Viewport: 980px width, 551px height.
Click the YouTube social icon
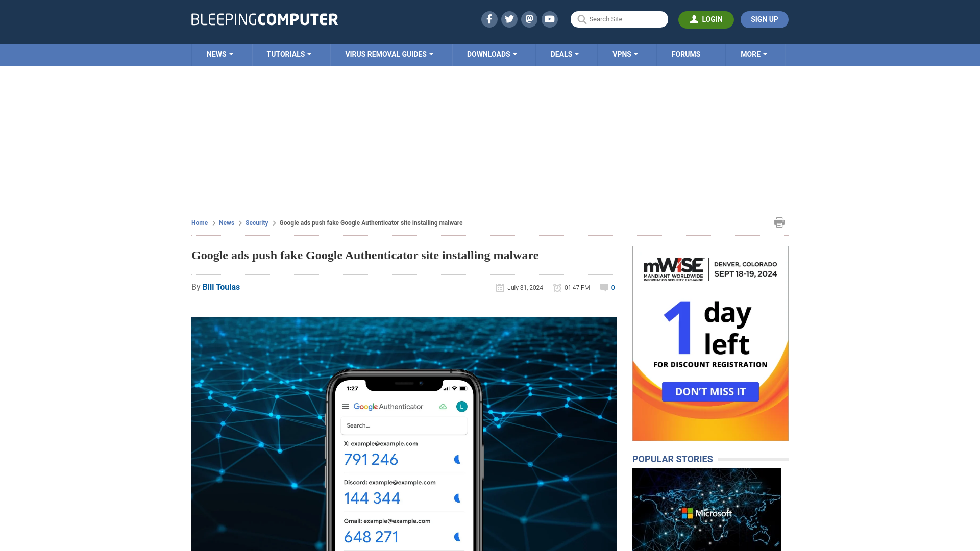pos(550,19)
